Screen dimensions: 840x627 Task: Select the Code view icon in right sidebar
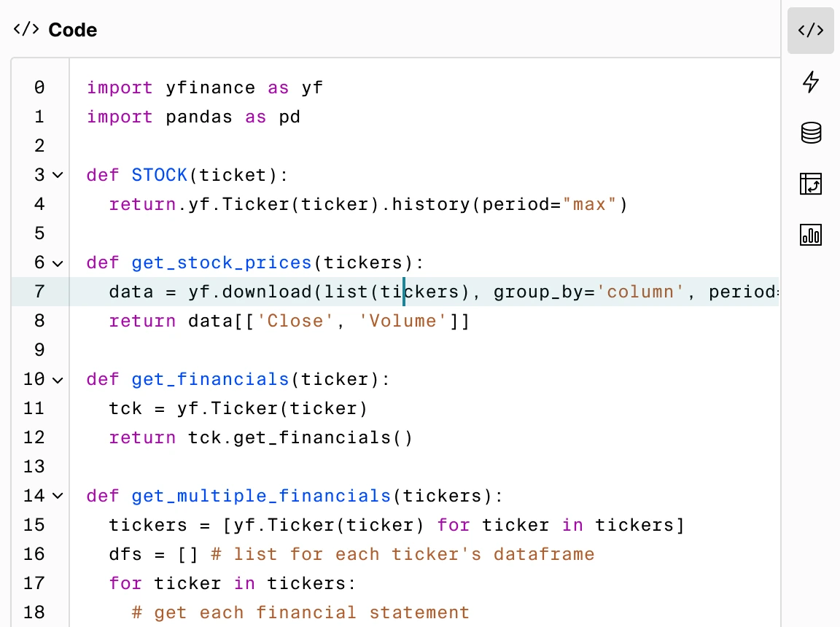coord(810,31)
